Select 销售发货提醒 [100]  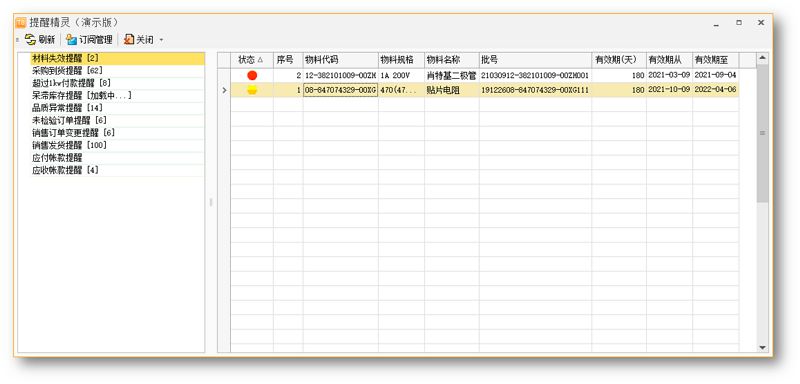click(x=117, y=145)
